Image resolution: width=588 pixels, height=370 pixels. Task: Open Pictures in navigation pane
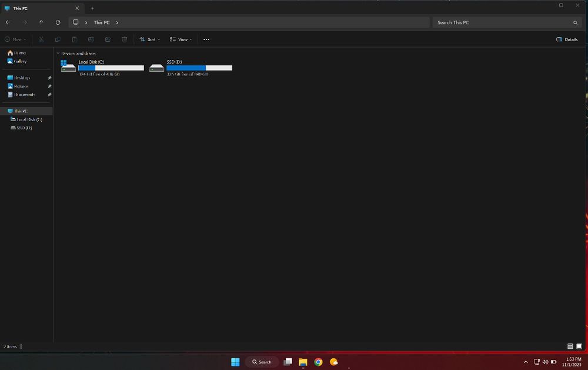coord(18,86)
